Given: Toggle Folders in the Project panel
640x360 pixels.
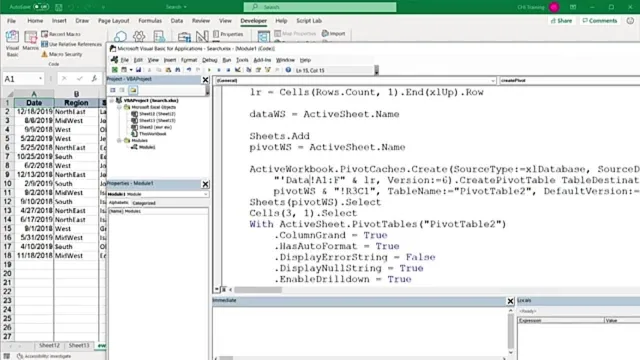Looking at the screenshot, I should [133, 90].
